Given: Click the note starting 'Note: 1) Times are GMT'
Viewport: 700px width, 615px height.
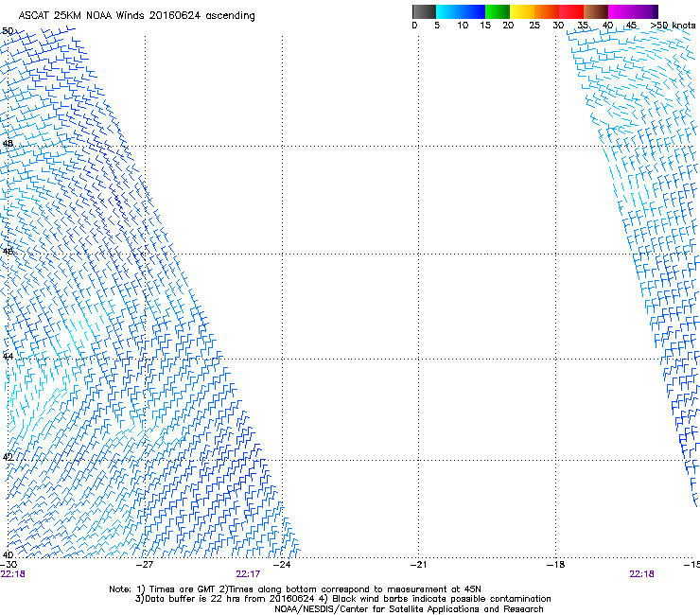Looking at the screenshot, I should (x=295, y=589).
